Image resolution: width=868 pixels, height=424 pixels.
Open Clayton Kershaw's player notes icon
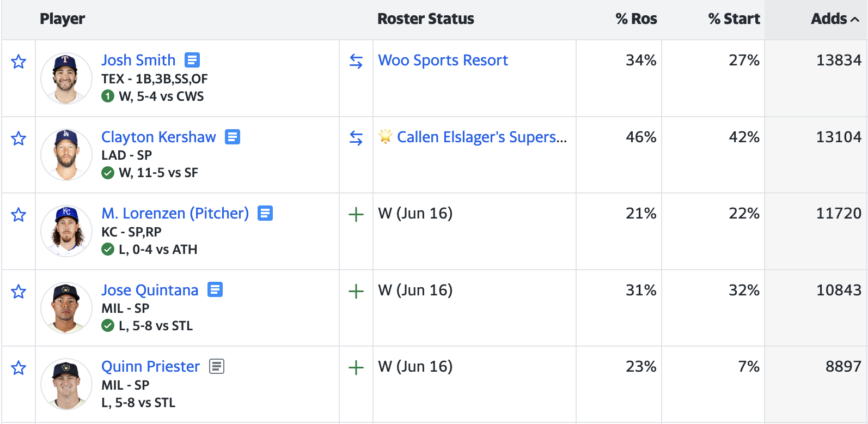point(233,137)
